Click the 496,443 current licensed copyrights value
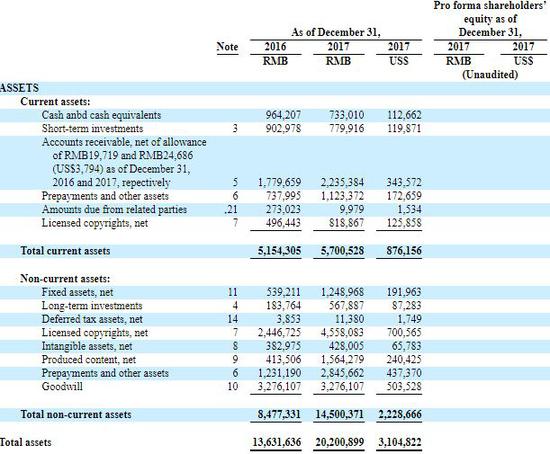Image resolution: width=550 pixels, height=454 pixels. click(283, 223)
